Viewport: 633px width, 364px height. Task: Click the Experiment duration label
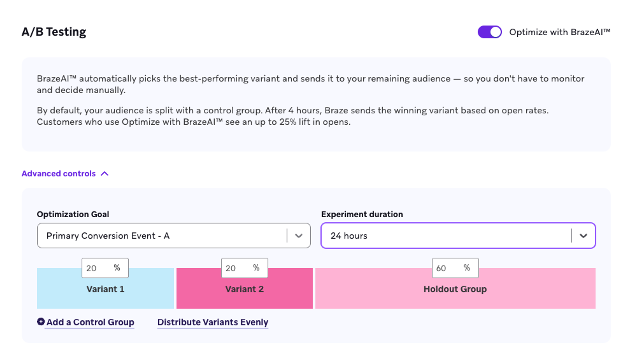pos(362,214)
